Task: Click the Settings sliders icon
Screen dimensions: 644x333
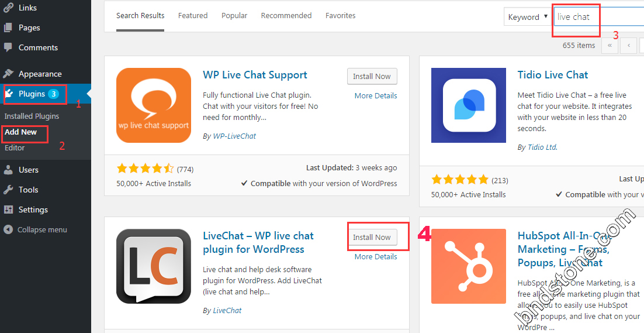Action: pyautogui.click(x=8, y=210)
